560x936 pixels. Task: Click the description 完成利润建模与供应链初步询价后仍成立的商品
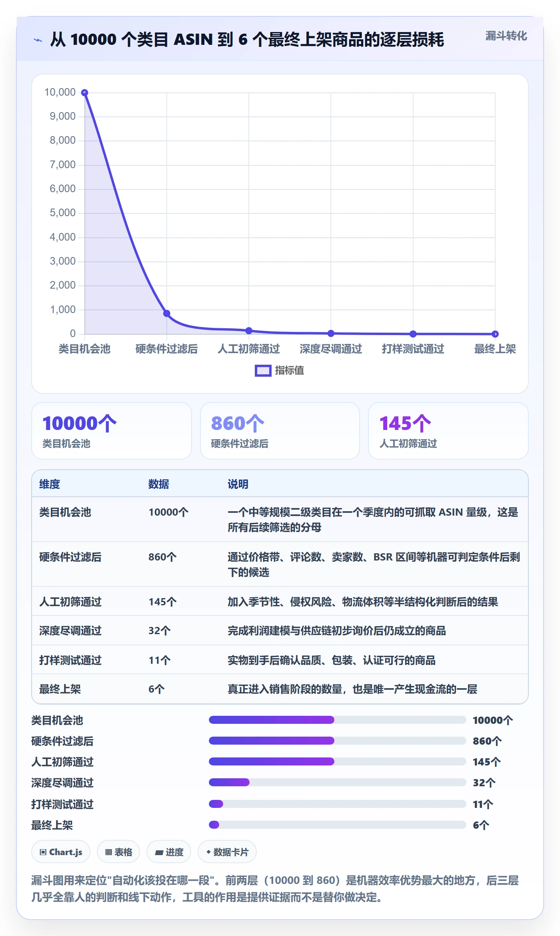point(337,631)
